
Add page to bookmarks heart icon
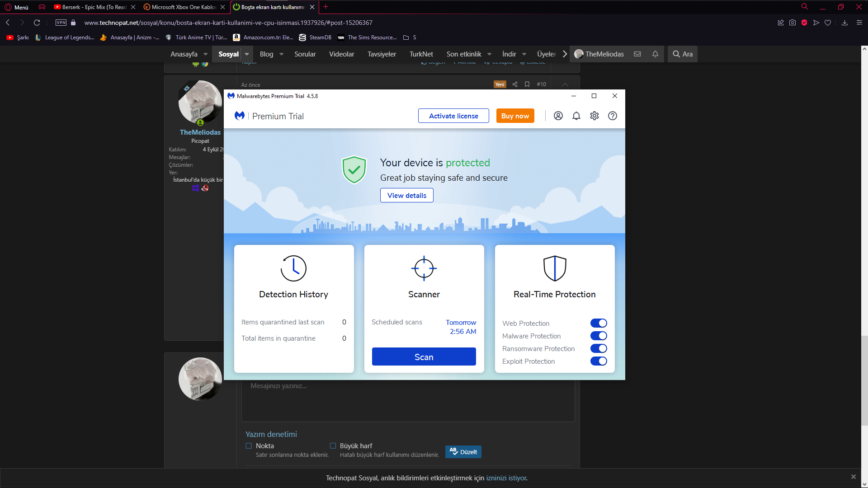(828, 23)
